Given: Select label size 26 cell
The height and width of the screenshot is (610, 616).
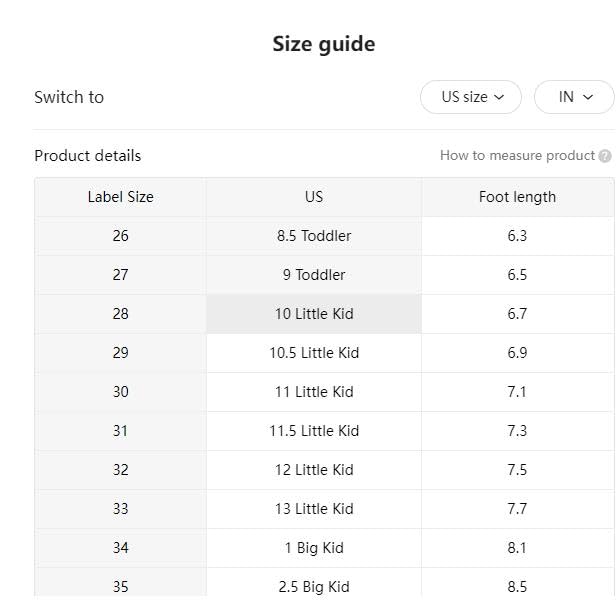Looking at the screenshot, I should pyautogui.click(x=121, y=236).
